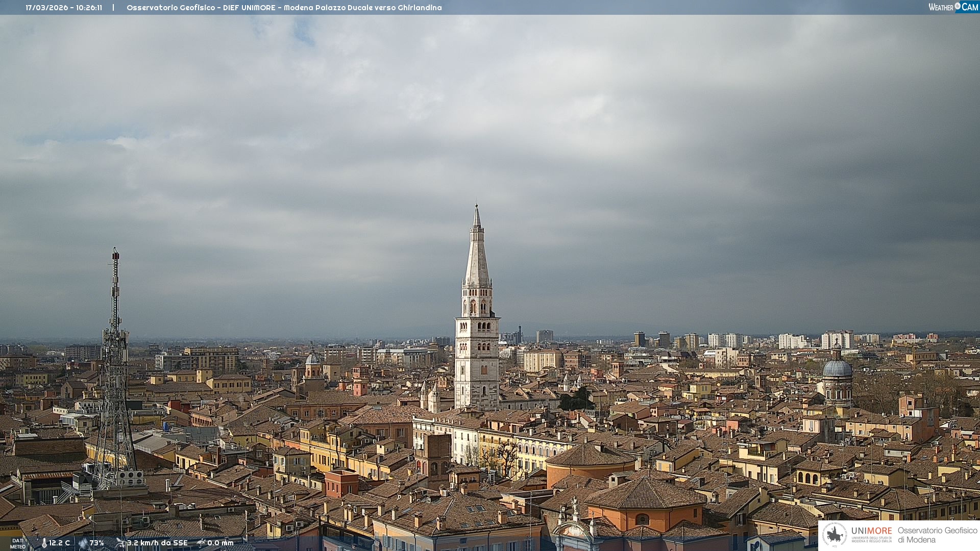Image resolution: width=980 pixels, height=551 pixels.
Task: Click the 12.2 C temperature reading
Action: [x=59, y=543]
